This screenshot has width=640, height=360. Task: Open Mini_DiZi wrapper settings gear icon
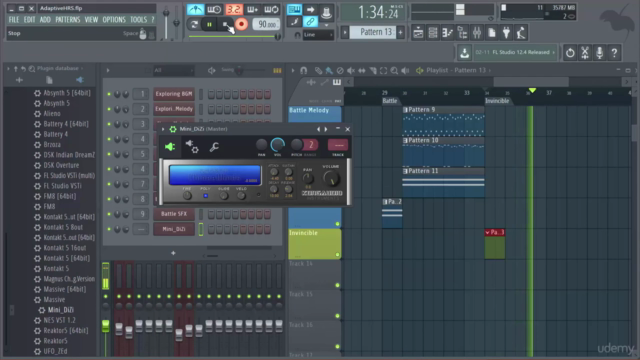coord(192,147)
